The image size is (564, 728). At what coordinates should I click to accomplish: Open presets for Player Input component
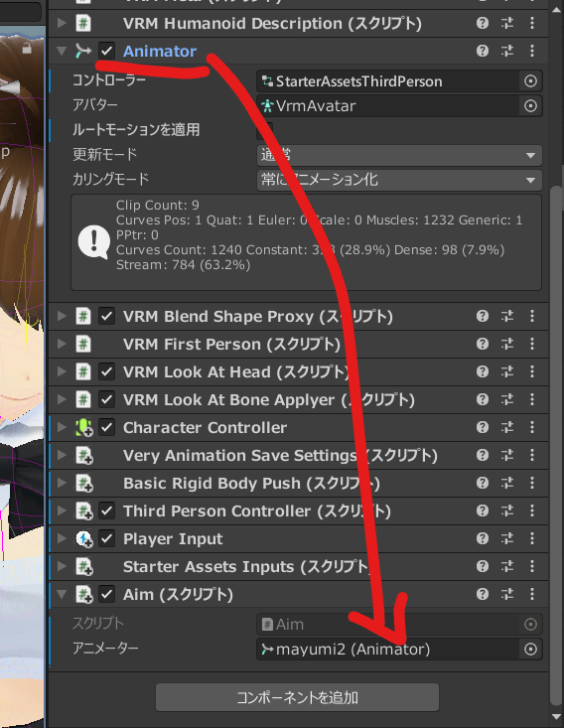pos(507,539)
